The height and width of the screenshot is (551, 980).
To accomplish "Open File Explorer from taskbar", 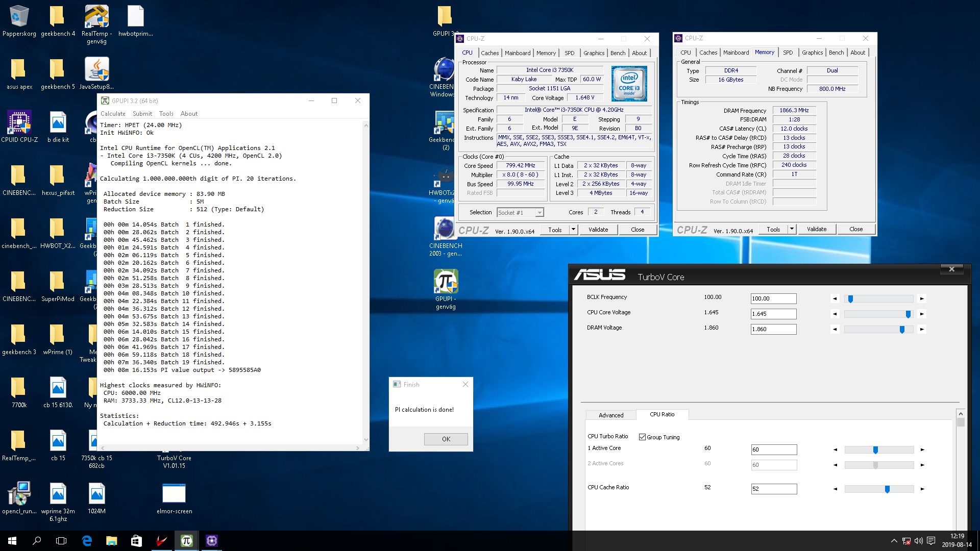I will (111, 541).
